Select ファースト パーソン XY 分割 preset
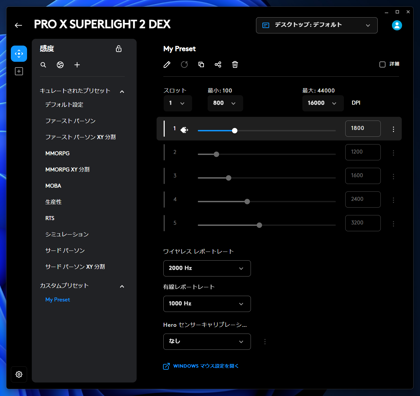 [81, 137]
